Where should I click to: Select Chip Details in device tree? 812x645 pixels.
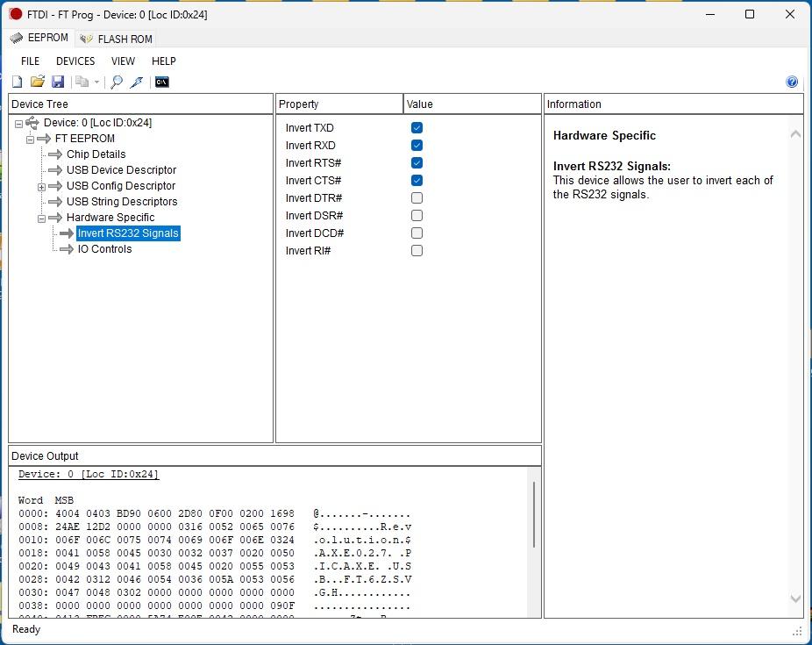[96, 154]
